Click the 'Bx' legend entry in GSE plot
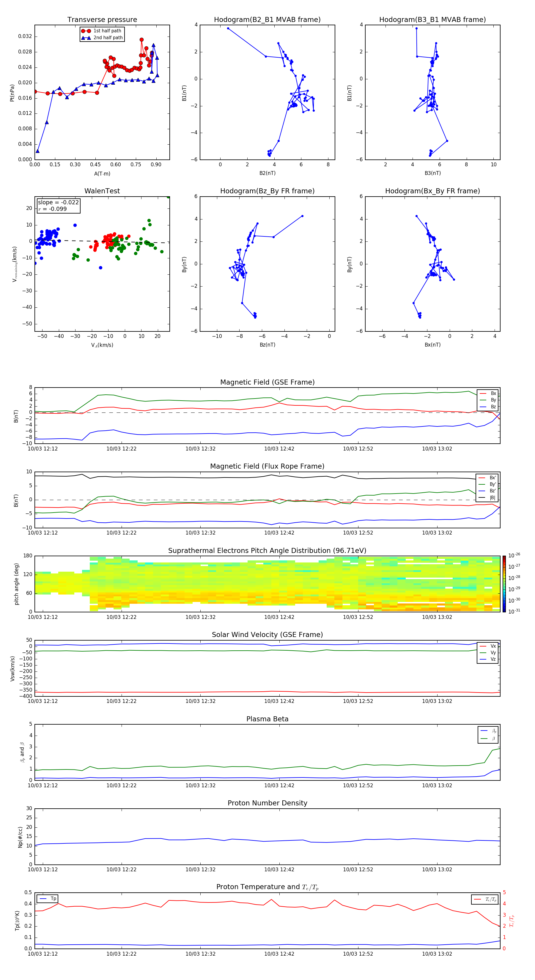This screenshot has width=535, height=980. click(488, 393)
